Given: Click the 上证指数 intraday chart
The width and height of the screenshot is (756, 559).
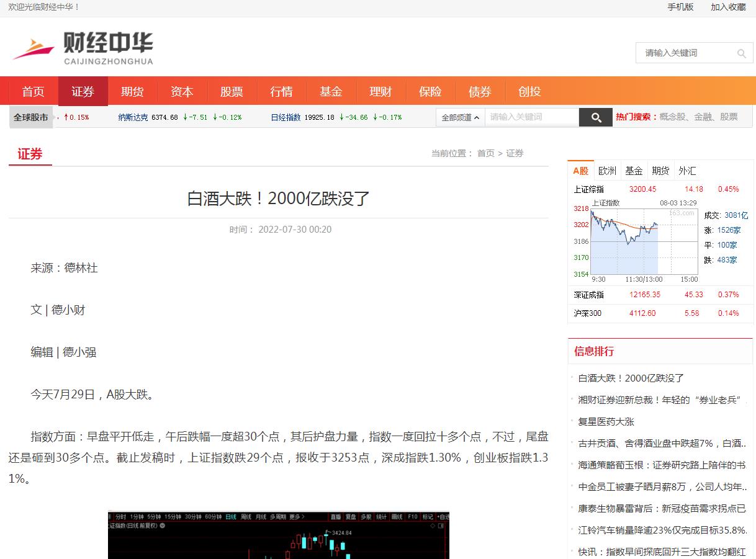Looking at the screenshot, I should point(636,241).
